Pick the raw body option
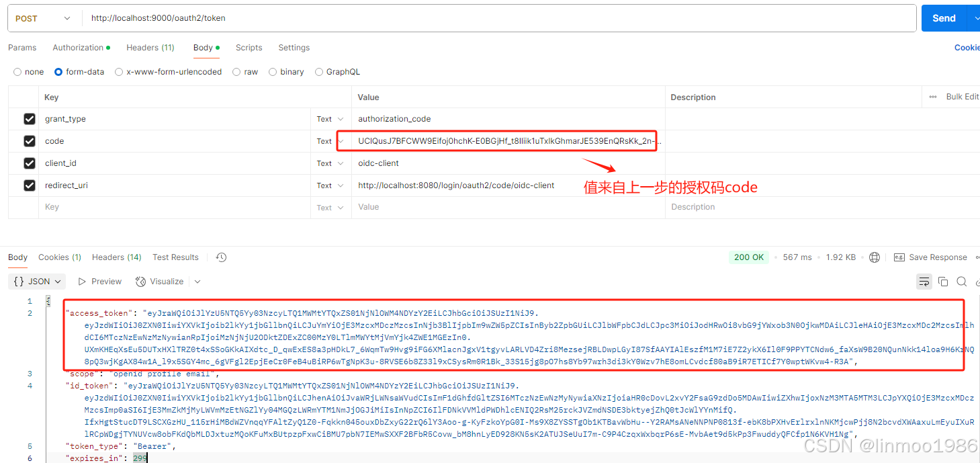Viewport: 980px width, 463px height. (245, 72)
